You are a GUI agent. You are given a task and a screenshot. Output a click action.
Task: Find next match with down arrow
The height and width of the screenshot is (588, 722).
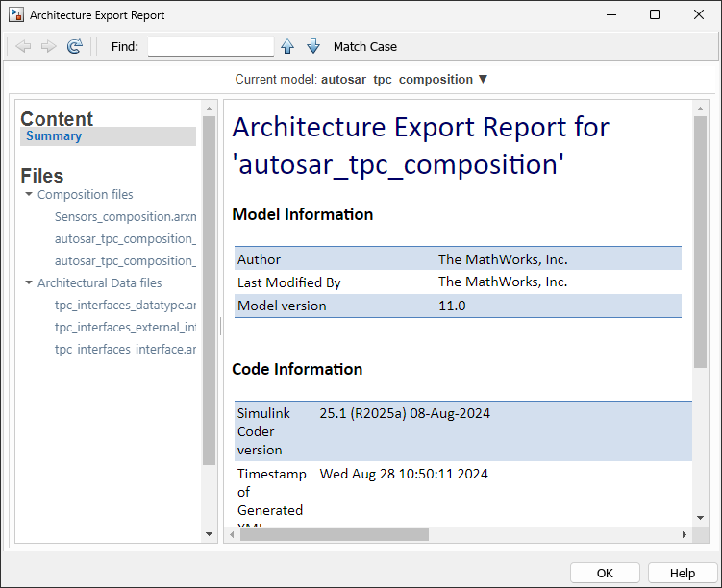tap(312, 46)
